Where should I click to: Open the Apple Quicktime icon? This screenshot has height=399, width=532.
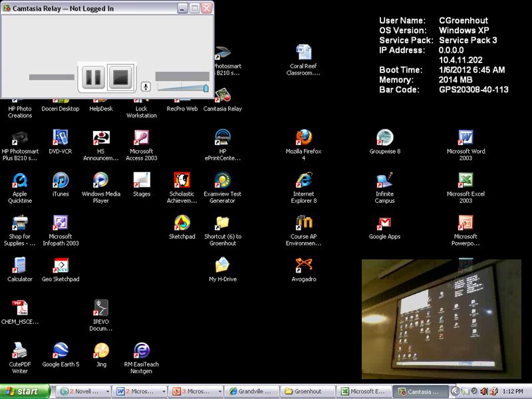point(20,188)
